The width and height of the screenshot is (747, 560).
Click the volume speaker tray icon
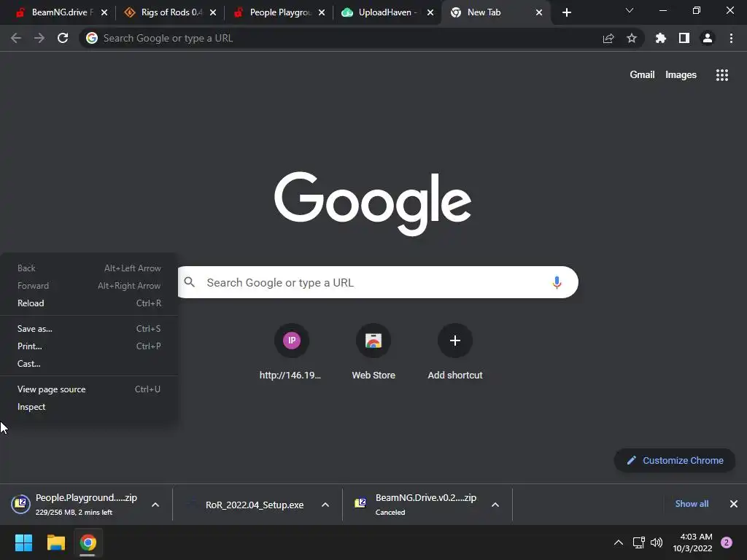click(x=657, y=542)
